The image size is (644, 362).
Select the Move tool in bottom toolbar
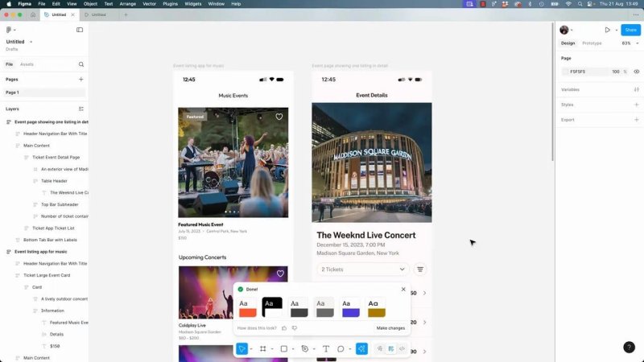242,349
